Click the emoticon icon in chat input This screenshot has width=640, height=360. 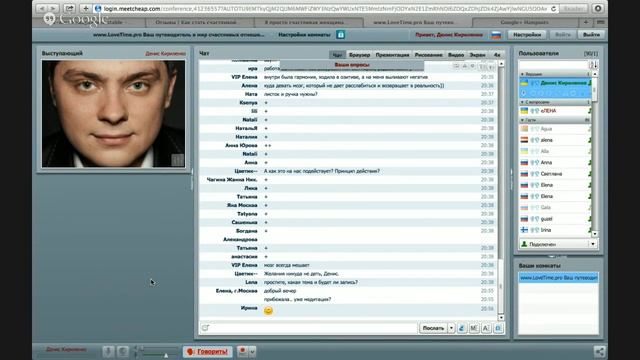(x=205, y=328)
